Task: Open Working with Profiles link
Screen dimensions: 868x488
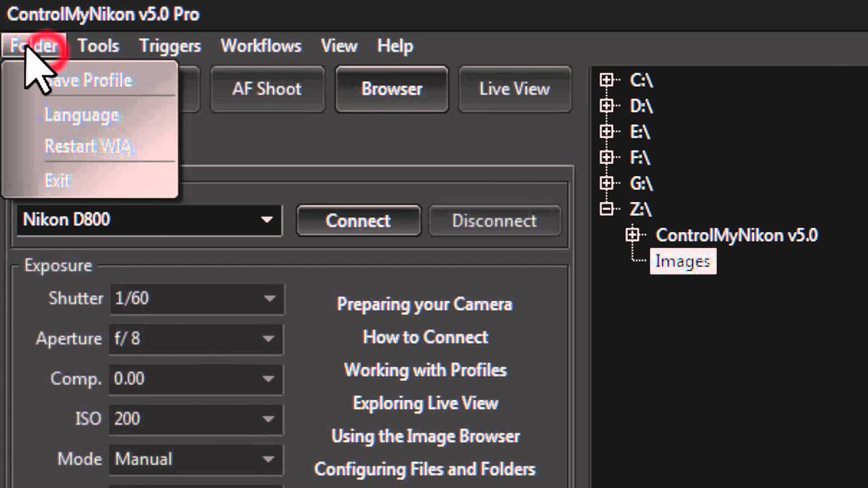Action: tap(425, 370)
